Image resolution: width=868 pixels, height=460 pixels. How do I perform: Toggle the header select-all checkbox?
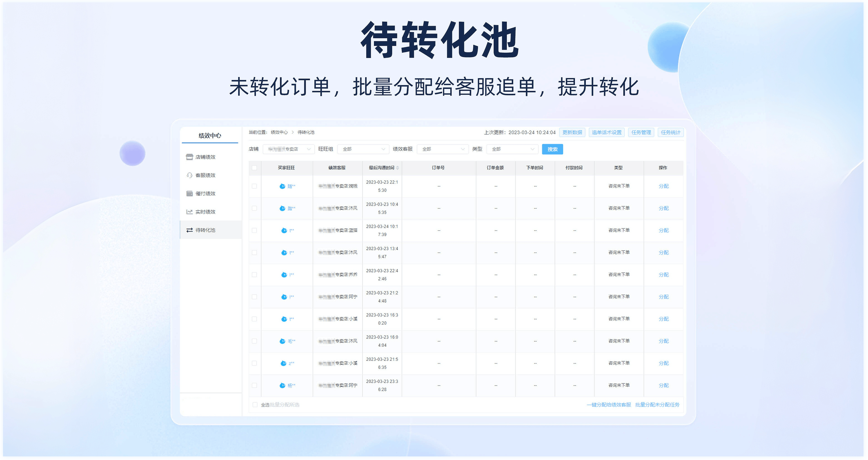pyautogui.click(x=254, y=168)
